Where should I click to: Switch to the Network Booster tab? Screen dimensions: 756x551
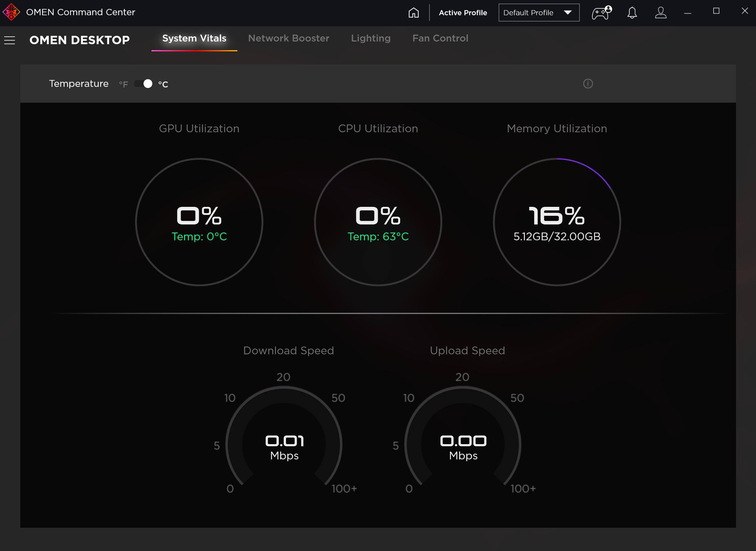288,39
